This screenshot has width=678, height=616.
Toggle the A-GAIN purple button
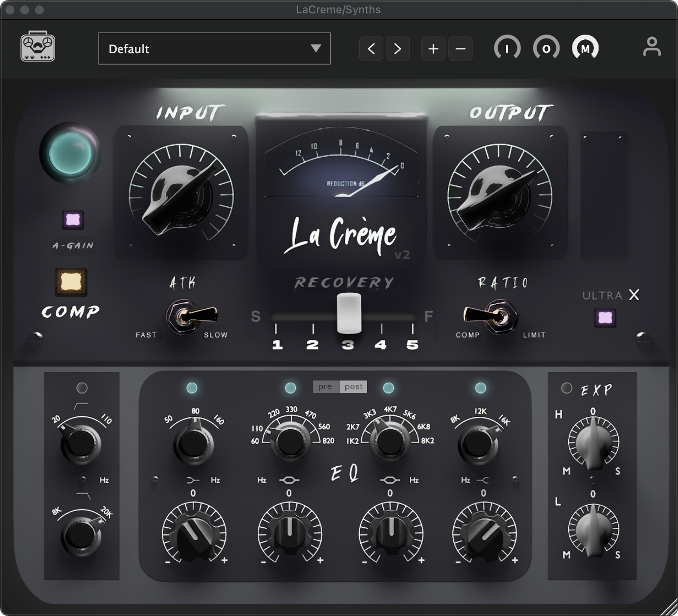(73, 220)
